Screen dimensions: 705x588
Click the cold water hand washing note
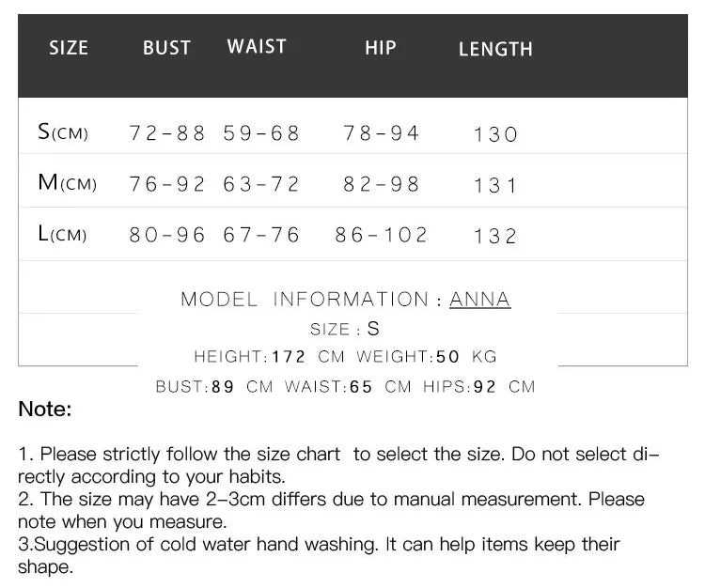click(319, 555)
